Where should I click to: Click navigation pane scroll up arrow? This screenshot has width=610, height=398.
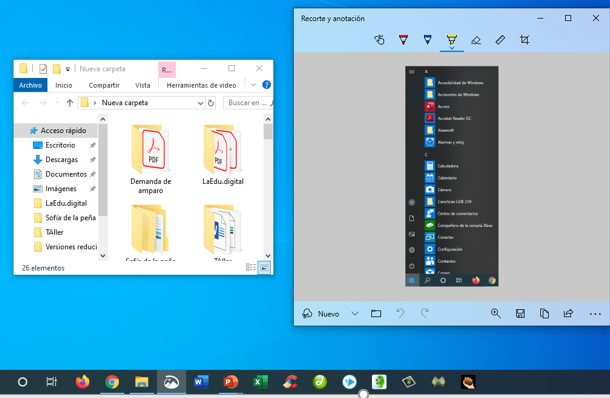click(x=103, y=119)
